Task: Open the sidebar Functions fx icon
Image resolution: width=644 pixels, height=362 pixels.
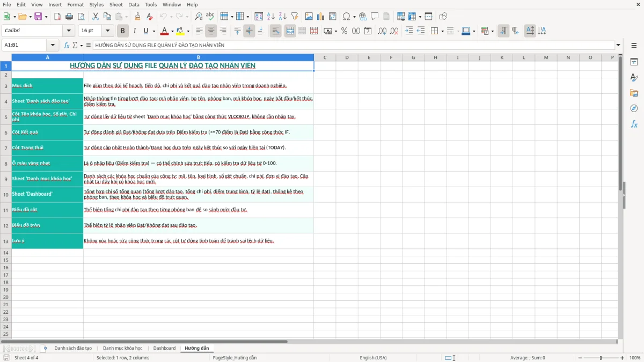Action: [x=634, y=124]
